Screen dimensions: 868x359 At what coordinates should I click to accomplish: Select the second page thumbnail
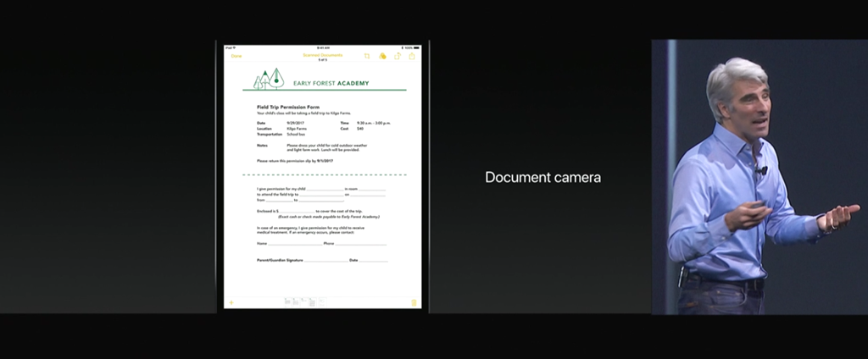tap(296, 302)
